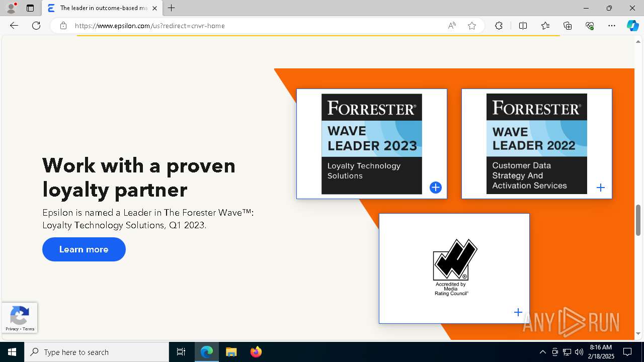Click the reCAPTCHA Terms link
This screenshot has width=644, height=362.
(29, 329)
